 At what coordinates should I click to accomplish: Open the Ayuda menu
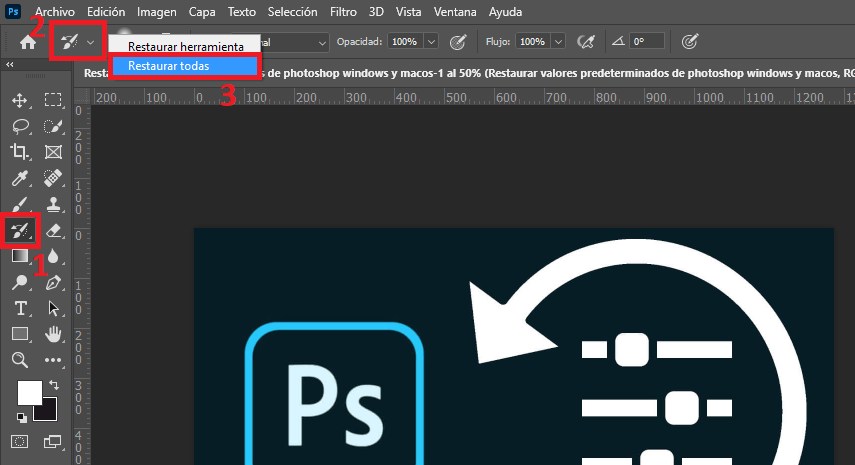[x=505, y=11]
